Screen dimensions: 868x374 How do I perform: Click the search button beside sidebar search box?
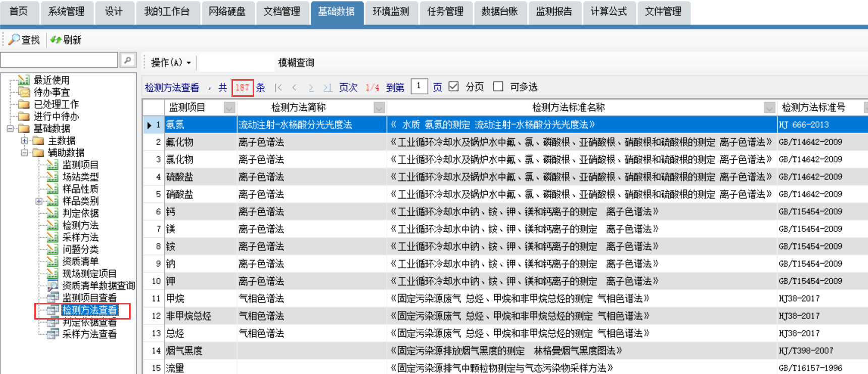pyautogui.click(x=128, y=60)
